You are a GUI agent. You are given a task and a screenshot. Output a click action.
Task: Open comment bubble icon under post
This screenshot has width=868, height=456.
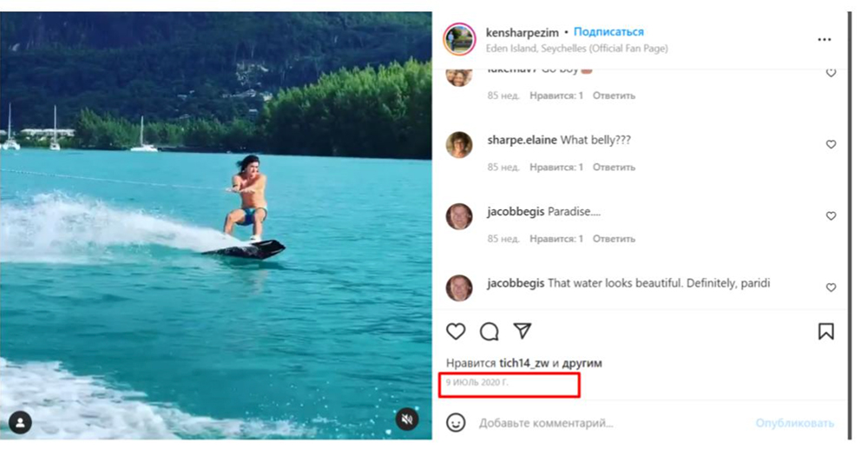click(490, 331)
